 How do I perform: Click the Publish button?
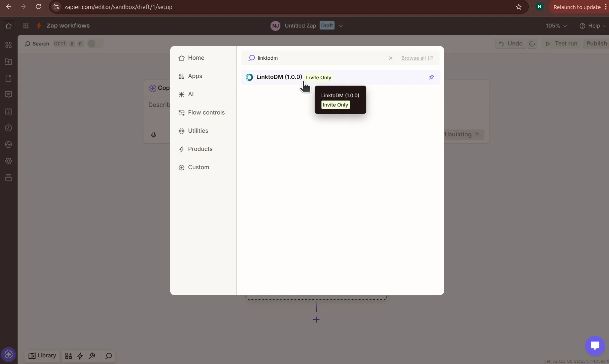tap(596, 43)
